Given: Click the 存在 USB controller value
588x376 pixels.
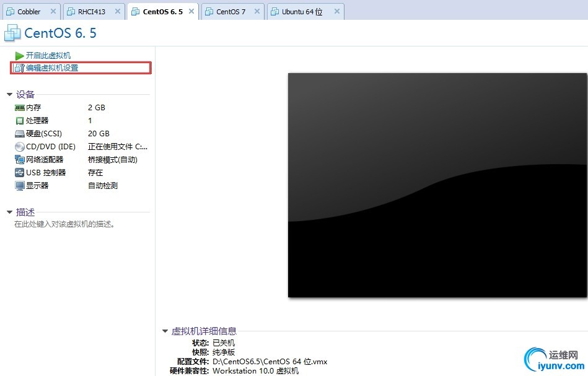Looking at the screenshot, I should pos(95,172).
